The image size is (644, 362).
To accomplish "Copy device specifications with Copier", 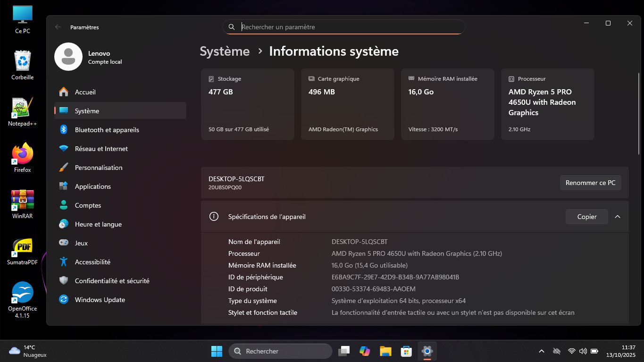I will (x=586, y=217).
